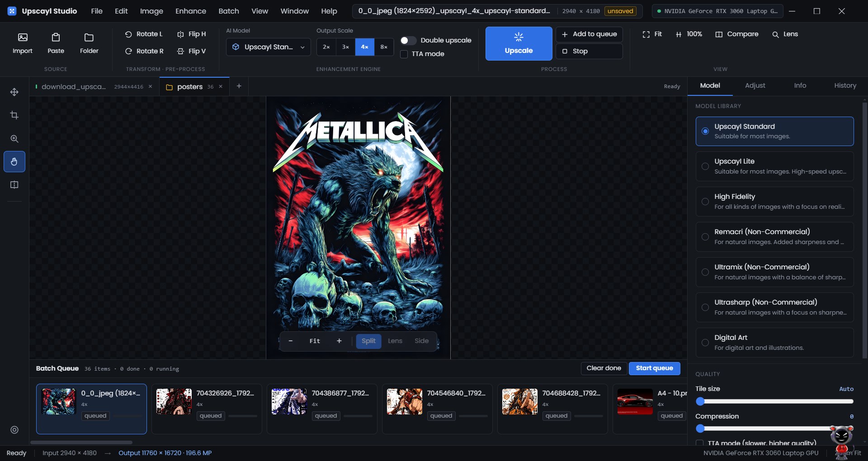Select the 704326926_1792 queue thumbnail

174,401
